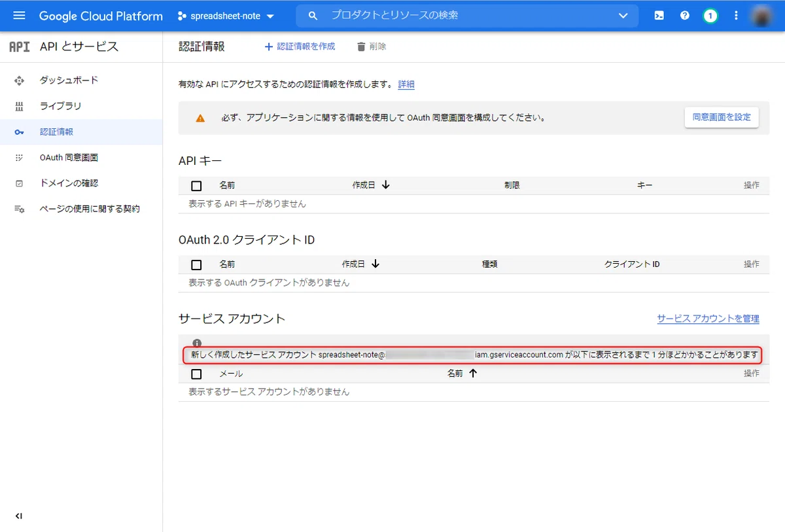Screen dimensions: 785x532
Task: Open サービス アカウントを管理 link
Action: (x=708, y=319)
